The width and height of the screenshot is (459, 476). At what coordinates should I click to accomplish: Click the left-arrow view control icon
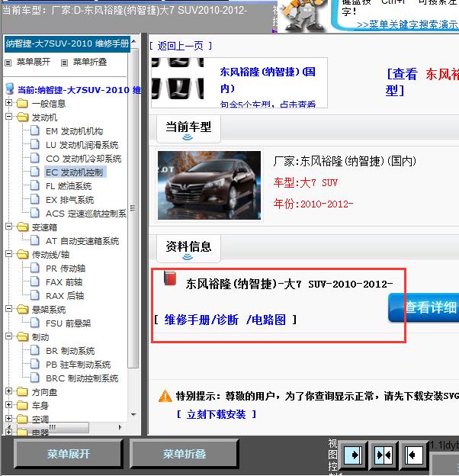tap(413, 455)
